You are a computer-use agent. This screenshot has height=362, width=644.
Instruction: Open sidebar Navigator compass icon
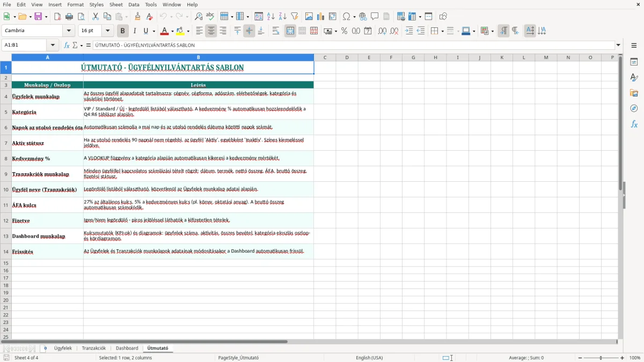pyautogui.click(x=634, y=108)
